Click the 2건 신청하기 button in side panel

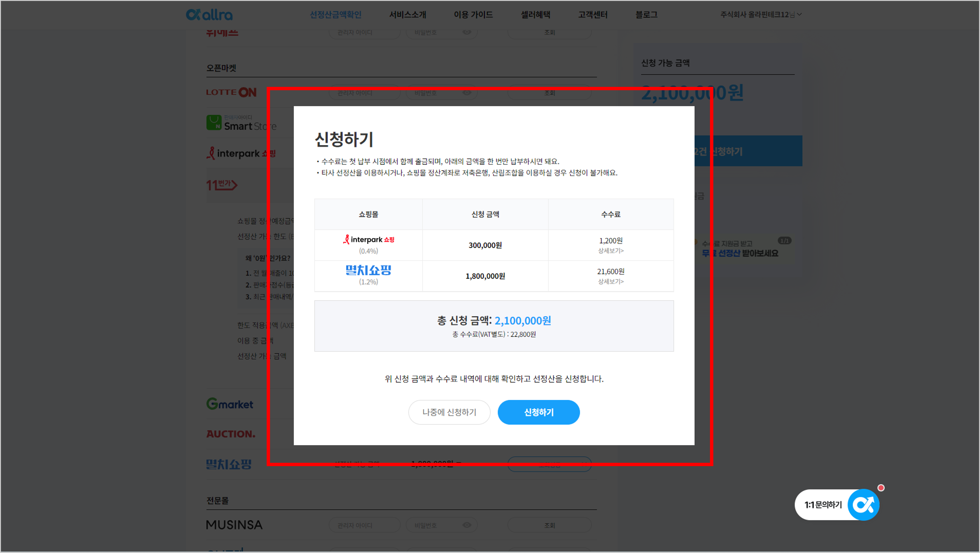point(748,151)
